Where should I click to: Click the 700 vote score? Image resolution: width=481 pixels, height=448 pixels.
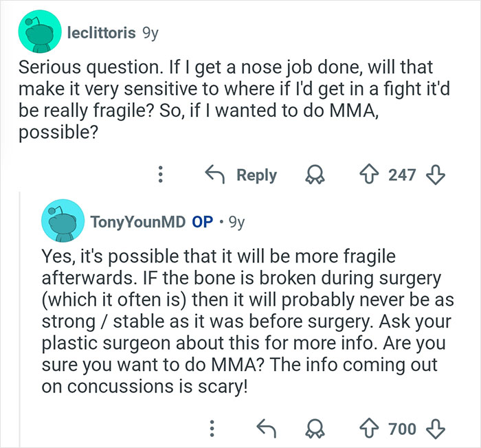pos(402,429)
